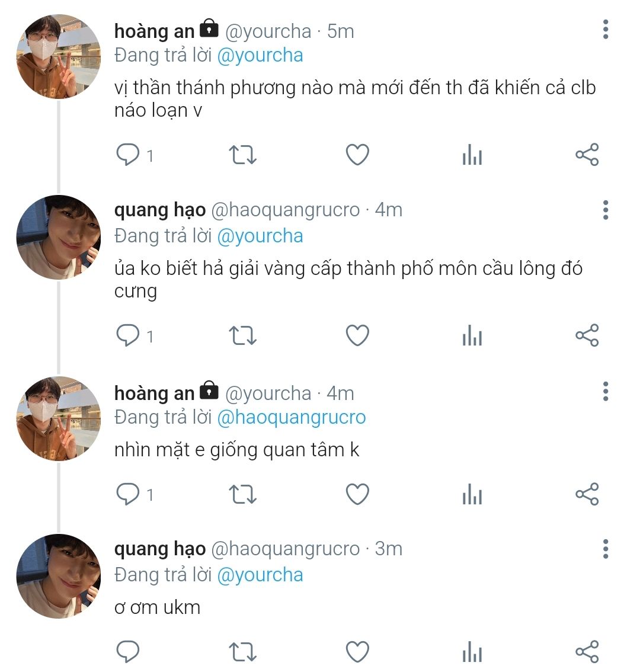
Task: View analytics of quang hạo's 4m tweet
Action: [472, 336]
